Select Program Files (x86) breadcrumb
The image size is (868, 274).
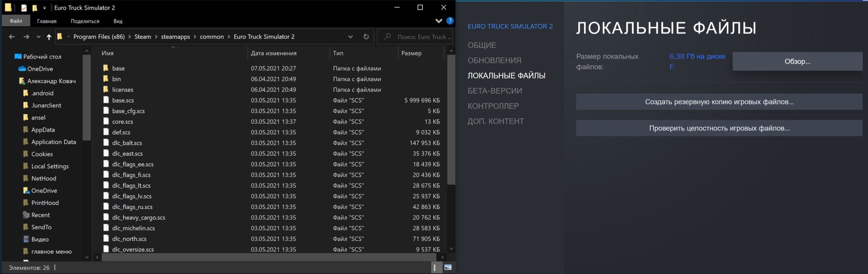click(x=99, y=37)
